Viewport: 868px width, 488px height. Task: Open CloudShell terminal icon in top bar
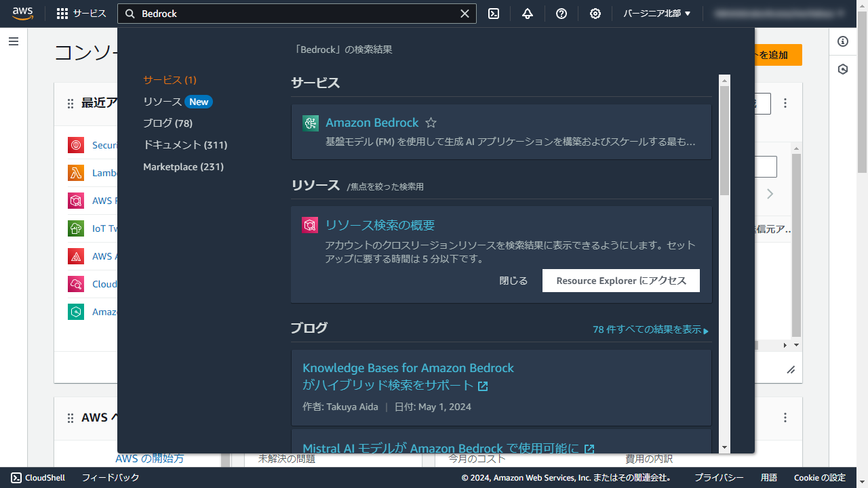[494, 14]
